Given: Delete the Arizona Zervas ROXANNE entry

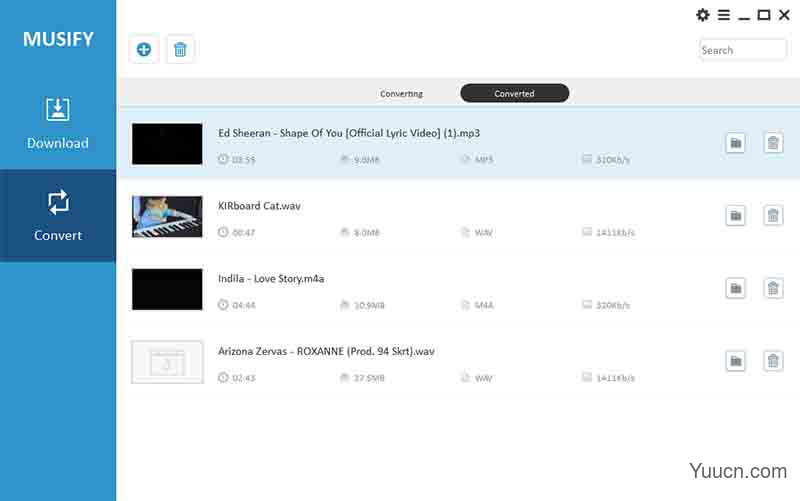Looking at the screenshot, I should click(773, 361).
